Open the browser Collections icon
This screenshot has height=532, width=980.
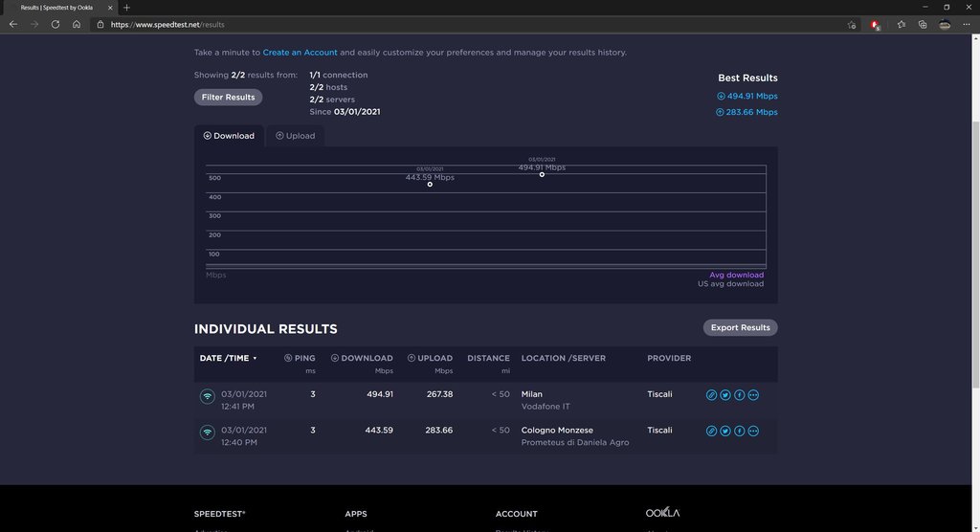point(923,24)
